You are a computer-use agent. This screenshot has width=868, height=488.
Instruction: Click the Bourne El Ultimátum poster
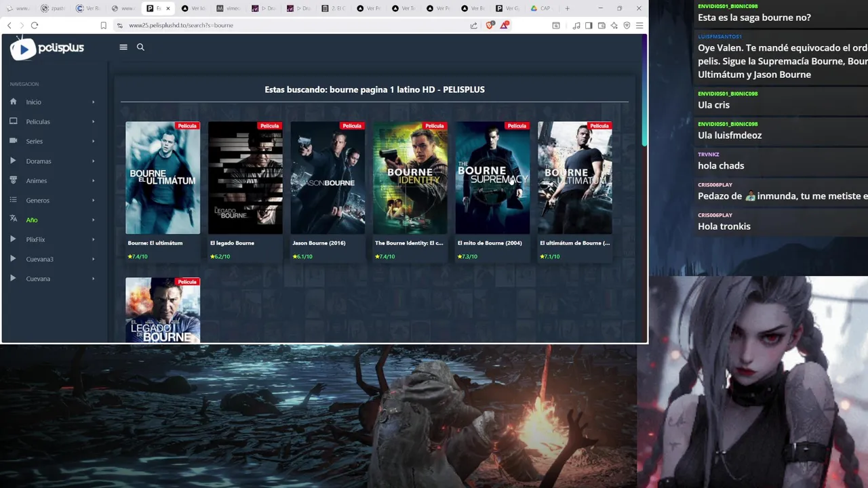tap(163, 178)
